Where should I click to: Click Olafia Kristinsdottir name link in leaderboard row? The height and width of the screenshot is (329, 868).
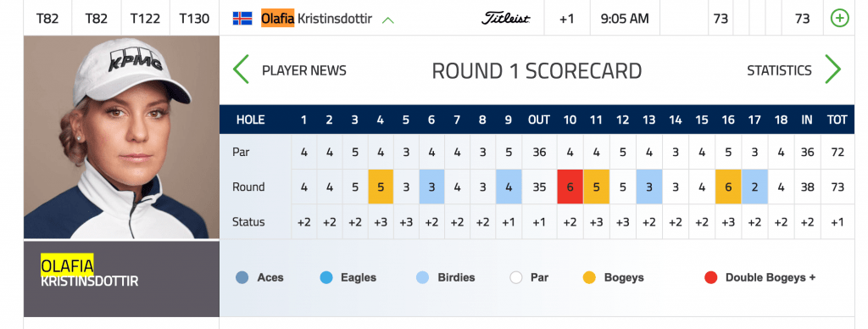point(317,19)
